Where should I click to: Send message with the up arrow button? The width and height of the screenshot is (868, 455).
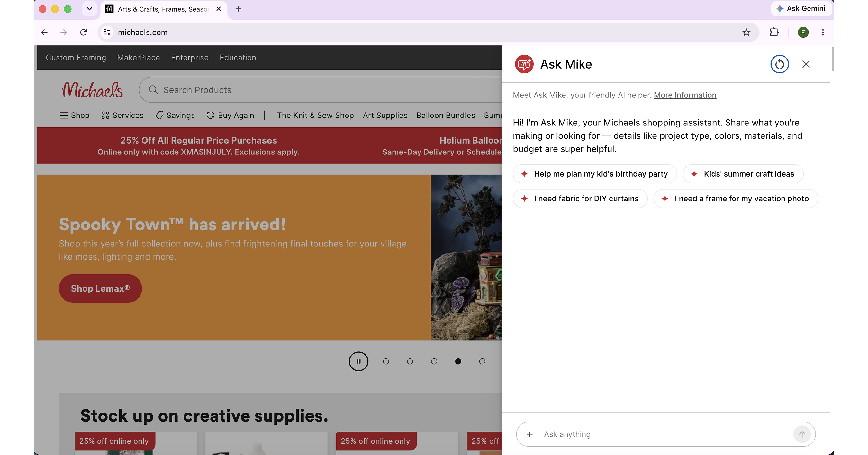tap(802, 434)
